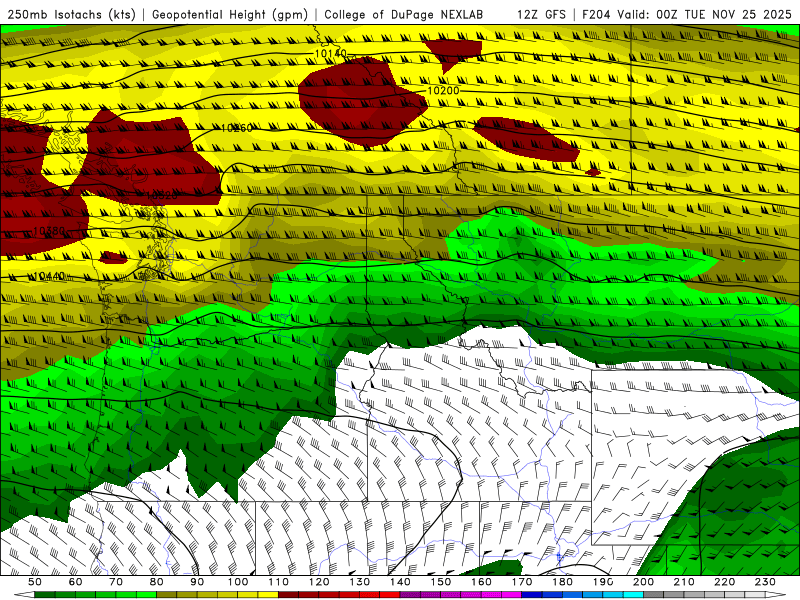Image resolution: width=800 pixels, height=600 pixels.
Task: Click the 10140 height contour label
Action: tap(331, 53)
